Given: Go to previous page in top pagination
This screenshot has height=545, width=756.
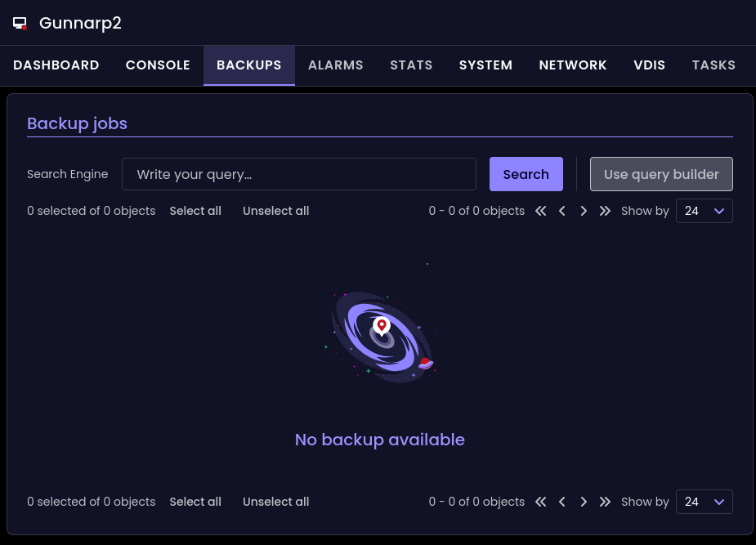Looking at the screenshot, I should point(562,211).
